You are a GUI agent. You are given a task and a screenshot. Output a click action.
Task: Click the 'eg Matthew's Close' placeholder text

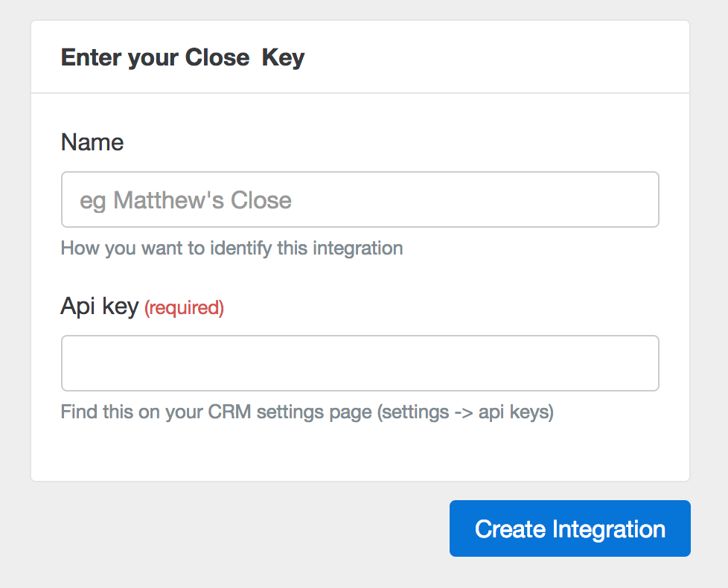point(185,200)
